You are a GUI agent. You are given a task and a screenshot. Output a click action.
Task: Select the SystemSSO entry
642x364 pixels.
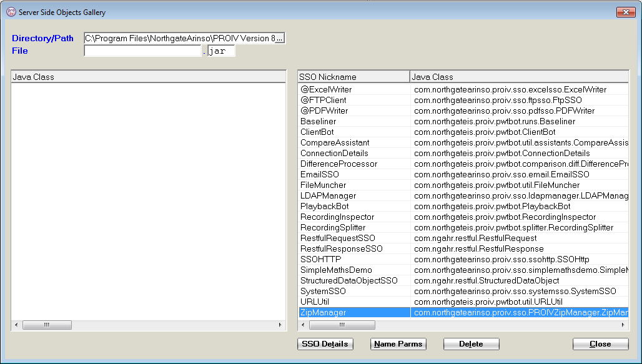click(463, 292)
